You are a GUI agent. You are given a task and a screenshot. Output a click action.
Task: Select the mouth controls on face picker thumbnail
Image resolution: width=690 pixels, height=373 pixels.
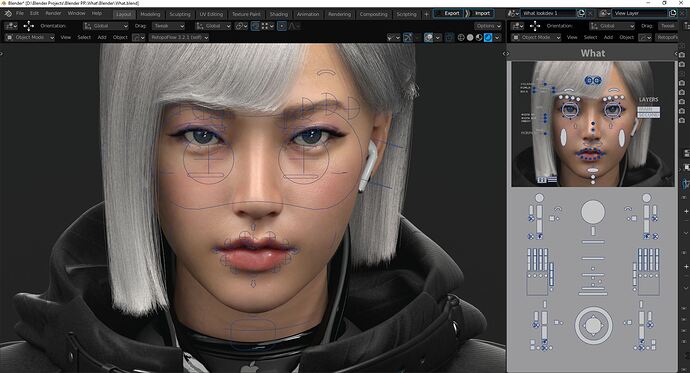click(590, 154)
